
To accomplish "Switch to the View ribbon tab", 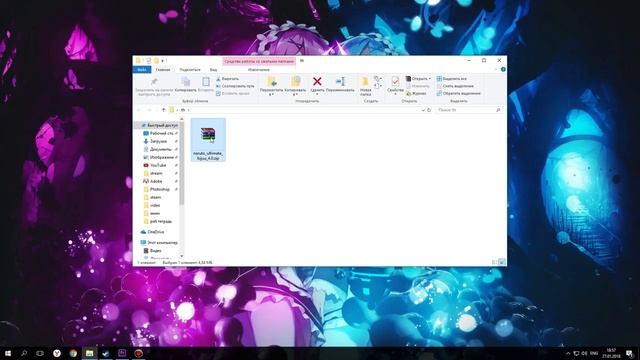I will point(213,70).
